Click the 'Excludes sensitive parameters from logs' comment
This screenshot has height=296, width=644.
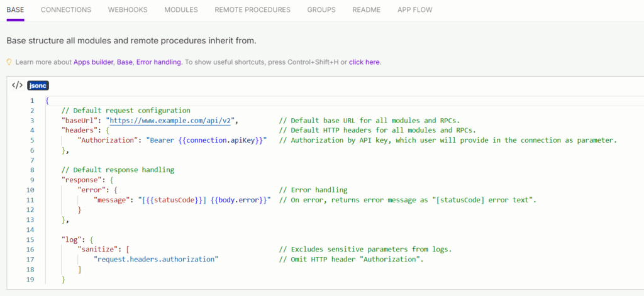pos(365,249)
